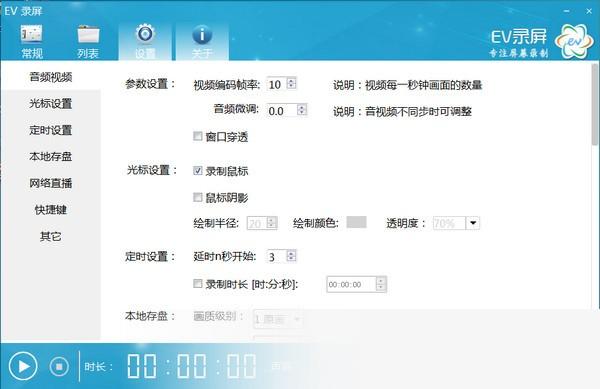This screenshot has height=389, width=600.
Task: Start recording with the play button
Action: pos(23,366)
